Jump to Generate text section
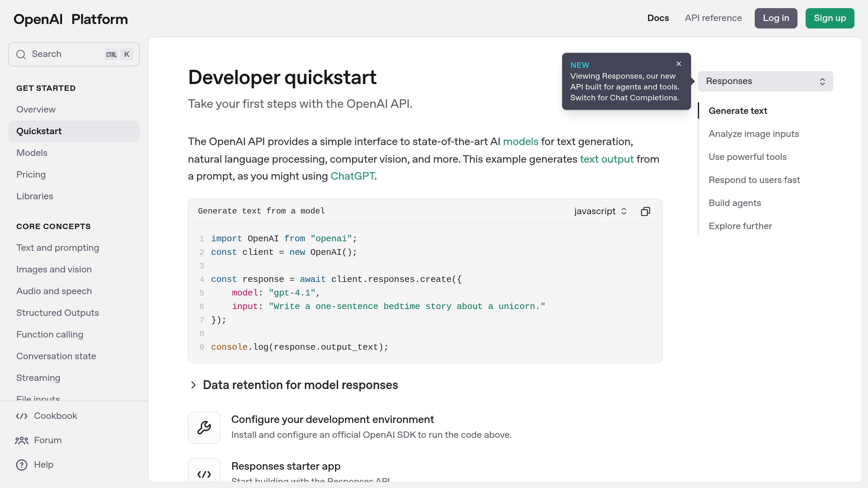Viewport: 868px width, 488px height. 738,111
